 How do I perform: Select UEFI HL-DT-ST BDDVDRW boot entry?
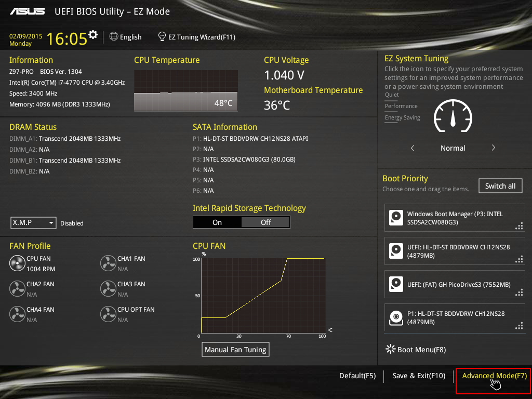click(x=455, y=251)
